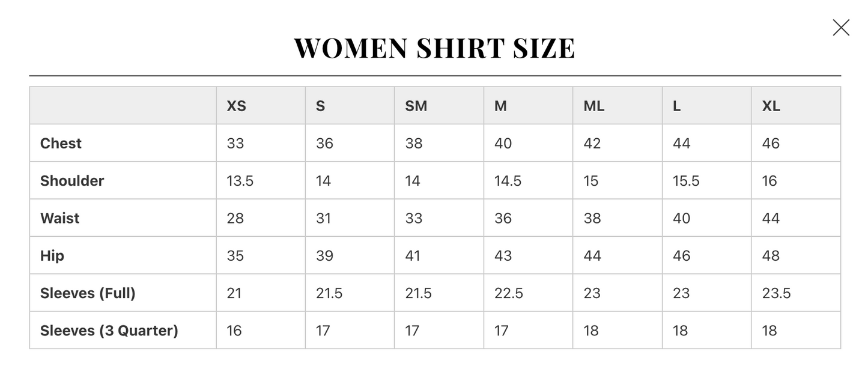Select the 3 Quarter sleeve value 16
868x375 pixels.
click(234, 330)
